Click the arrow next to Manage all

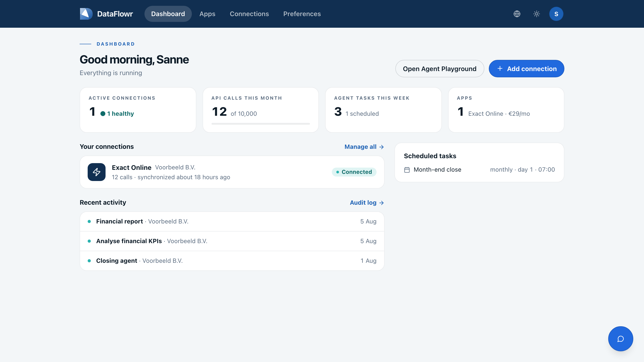[x=381, y=147]
